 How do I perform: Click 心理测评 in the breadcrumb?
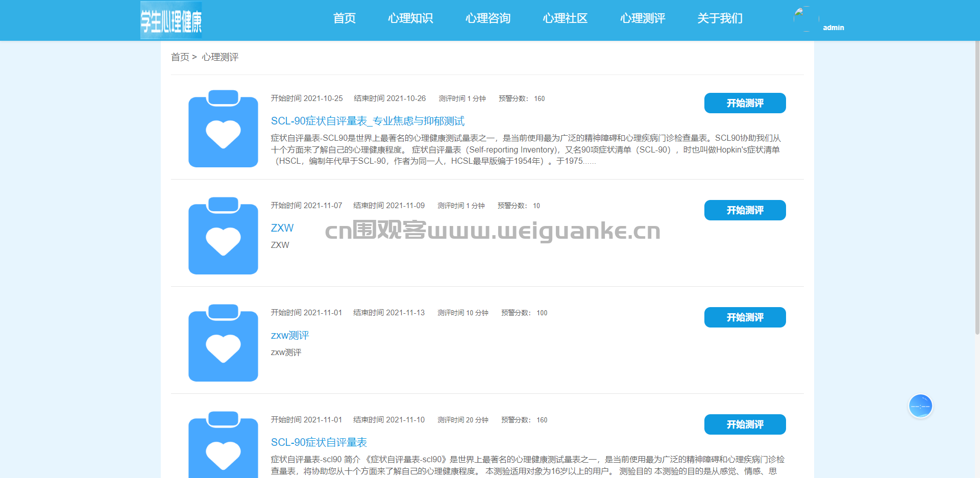(x=220, y=57)
